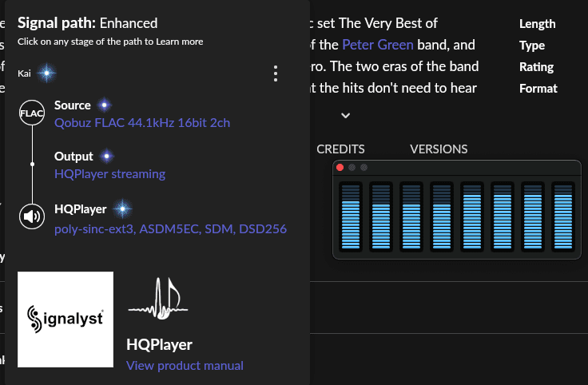Switch to the VERSIONS tab

pos(439,149)
